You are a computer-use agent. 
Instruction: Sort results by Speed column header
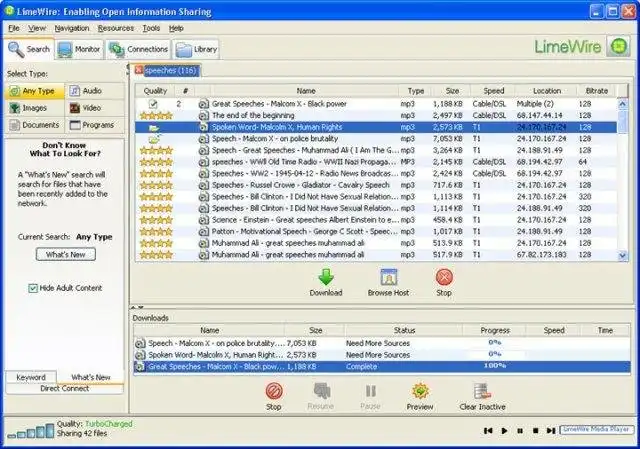493,91
